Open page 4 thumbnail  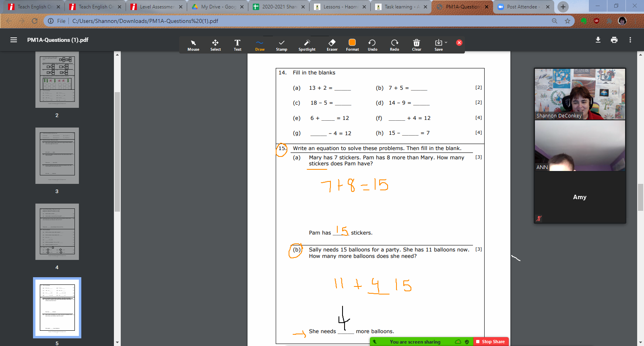click(57, 232)
